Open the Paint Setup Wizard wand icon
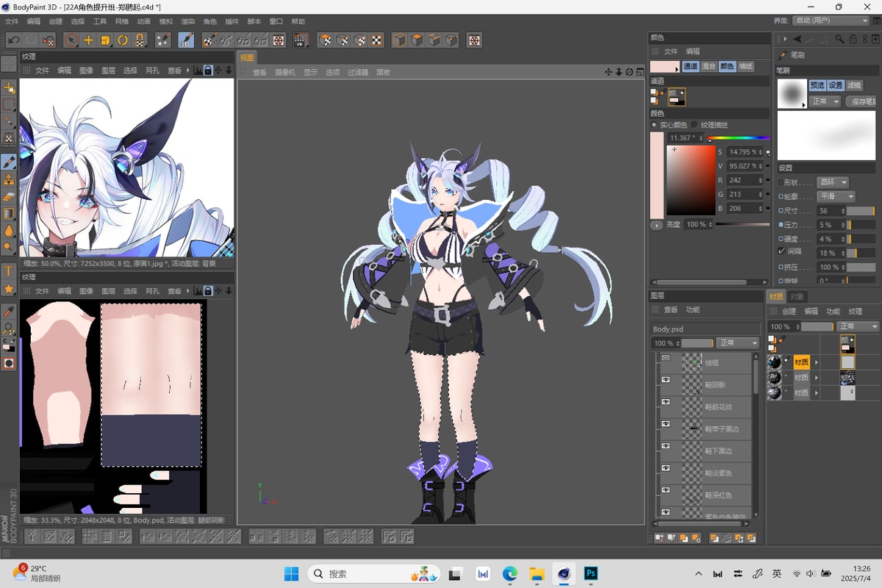 [163, 40]
